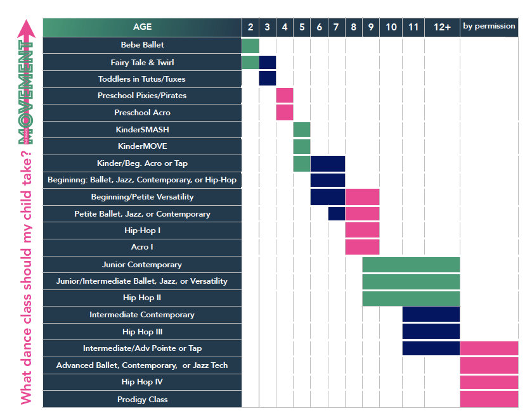The height and width of the screenshot is (418, 532).
Task: Click Intermediate/Adv Pointe or Tap label
Action: point(142,348)
